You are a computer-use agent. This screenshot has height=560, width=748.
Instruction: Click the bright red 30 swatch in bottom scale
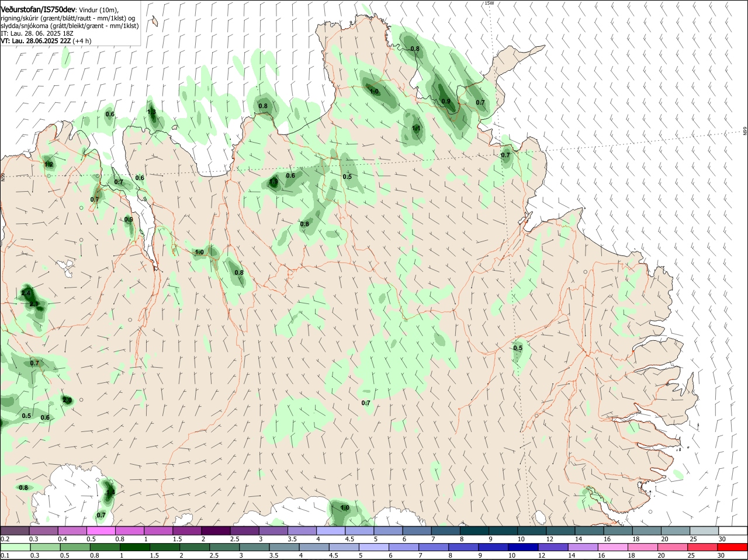click(x=733, y=547)
